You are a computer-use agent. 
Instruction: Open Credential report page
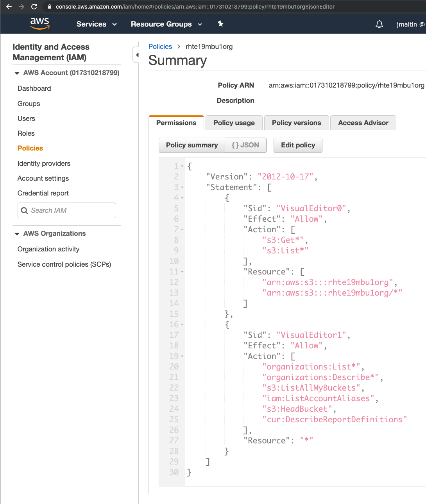pos(43,193)
